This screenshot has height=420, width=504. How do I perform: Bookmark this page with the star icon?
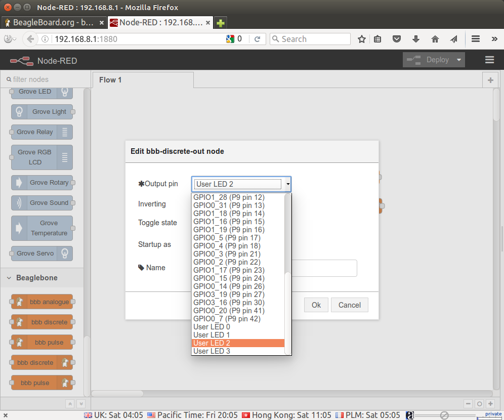point(362,39)
